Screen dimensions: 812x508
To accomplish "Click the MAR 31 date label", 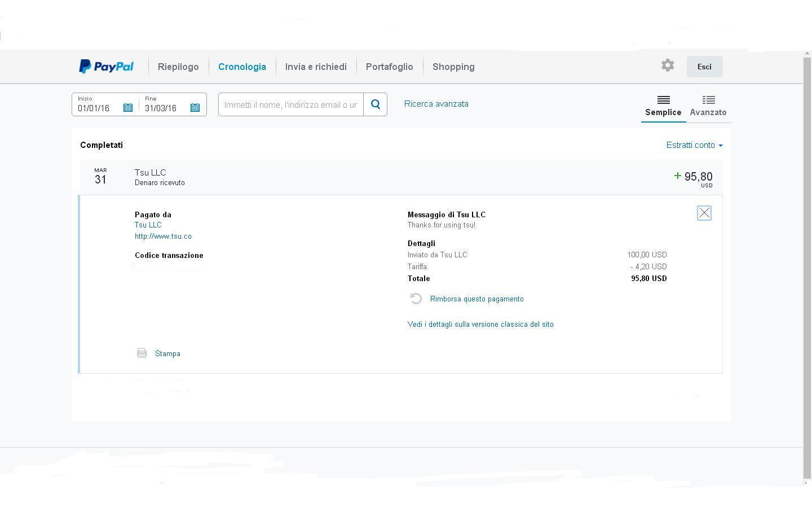I will point(100,177).
